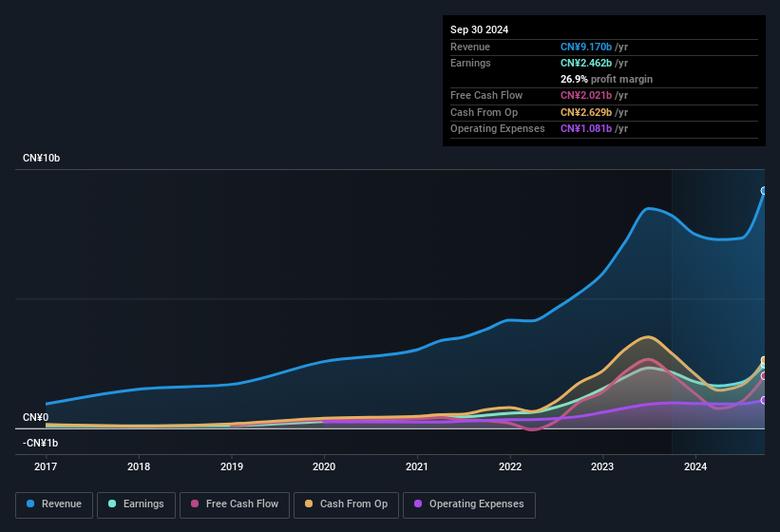Screen dimensions: 780x532
Task: Click the 2023 x-axis label
Action: (x=602, y=466)
